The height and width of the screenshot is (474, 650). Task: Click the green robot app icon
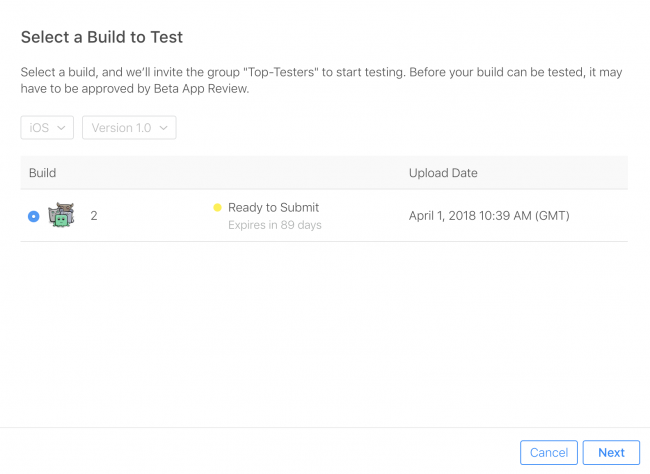61,215
